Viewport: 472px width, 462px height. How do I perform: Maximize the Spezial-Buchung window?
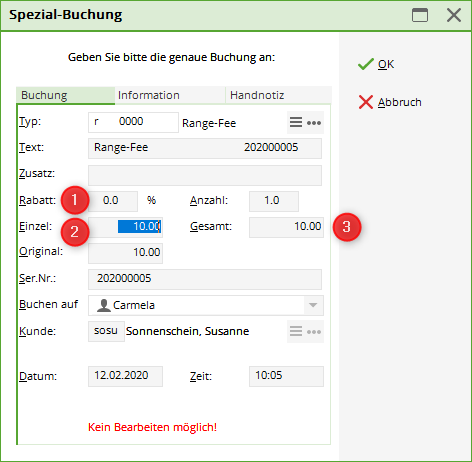(420, 15)
